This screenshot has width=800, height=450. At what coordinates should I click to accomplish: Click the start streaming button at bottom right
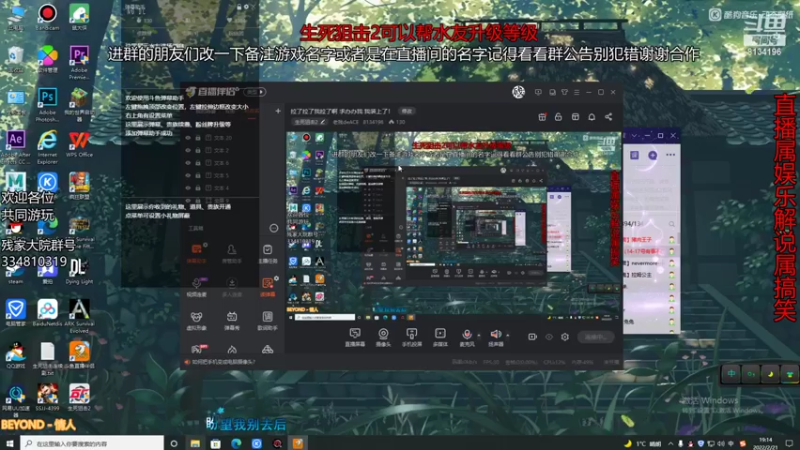(x=596, y=337)
